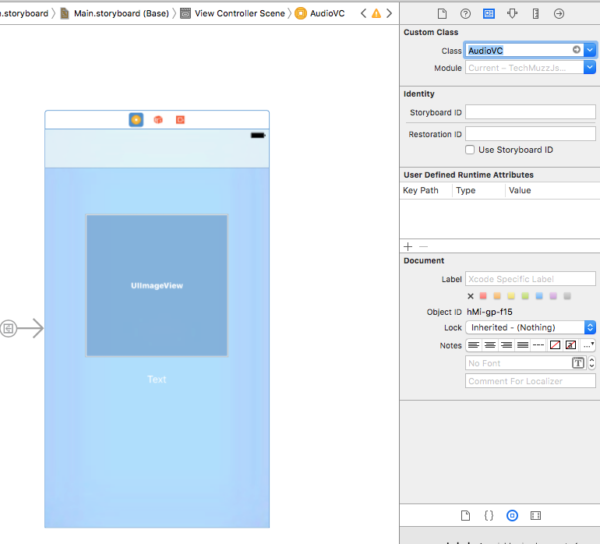Select the yellow label color

click(511, 296)
